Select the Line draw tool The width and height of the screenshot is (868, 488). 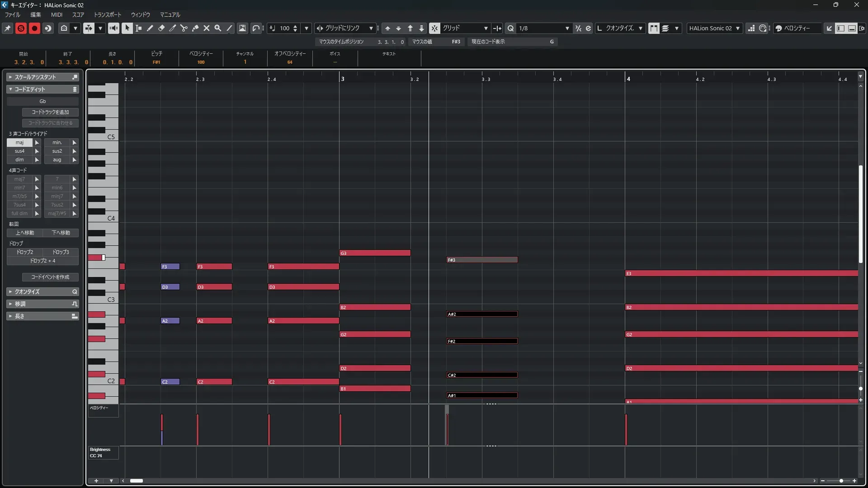pos(230,28)
